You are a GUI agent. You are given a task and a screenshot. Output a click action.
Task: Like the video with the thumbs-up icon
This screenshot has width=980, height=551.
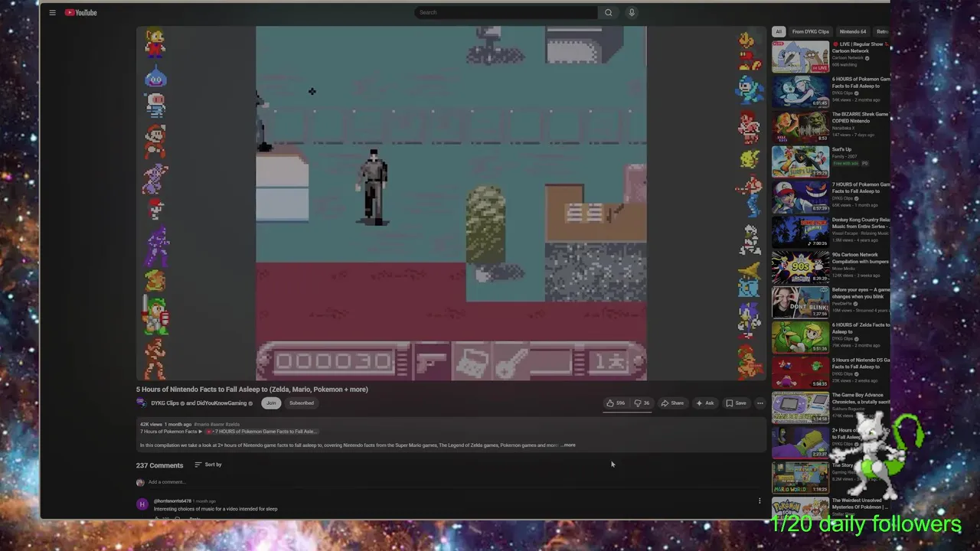click(616, 403)
